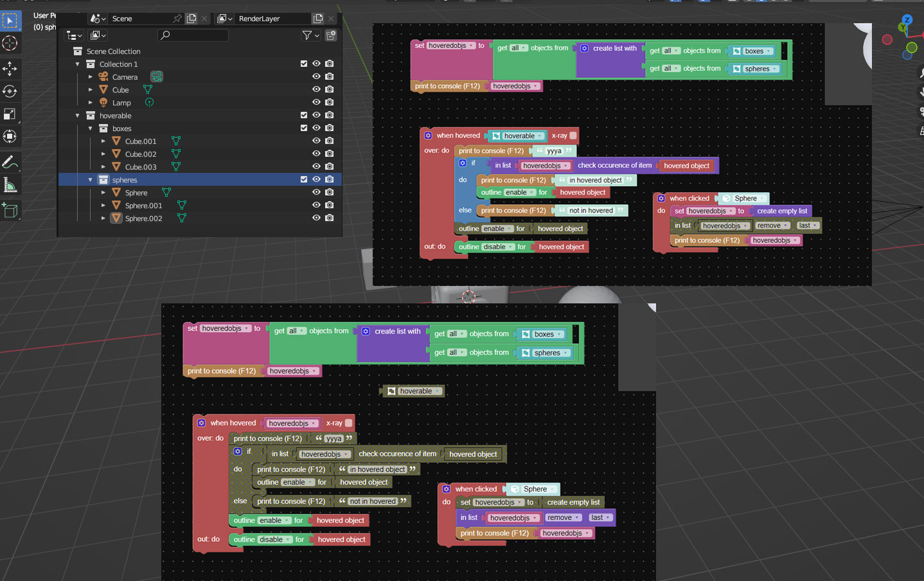Click the light data icon beside Lamp
This screenshot has height=581, width=924.
point(149,102)
